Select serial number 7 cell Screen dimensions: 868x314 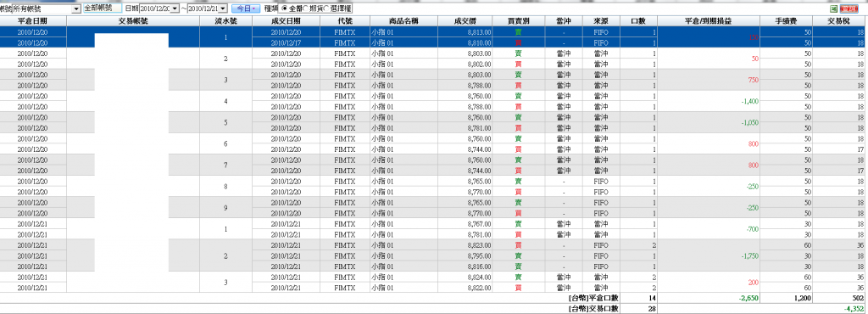point(225,165)
